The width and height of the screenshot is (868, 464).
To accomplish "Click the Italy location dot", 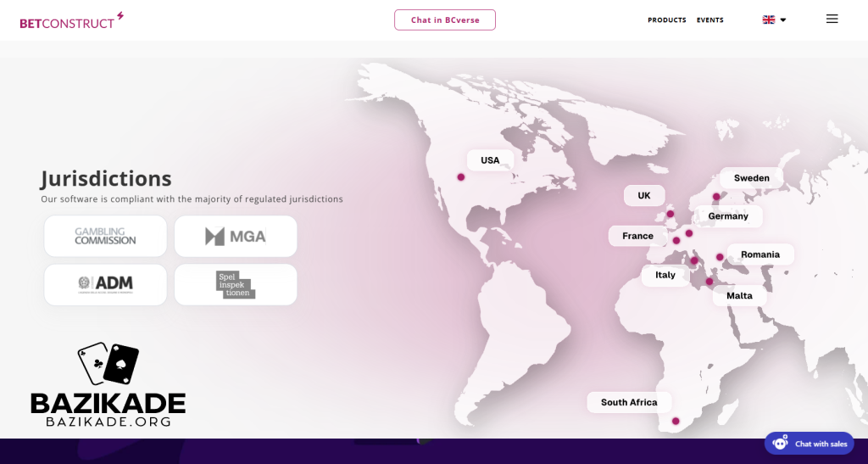I will pos(694,260).
